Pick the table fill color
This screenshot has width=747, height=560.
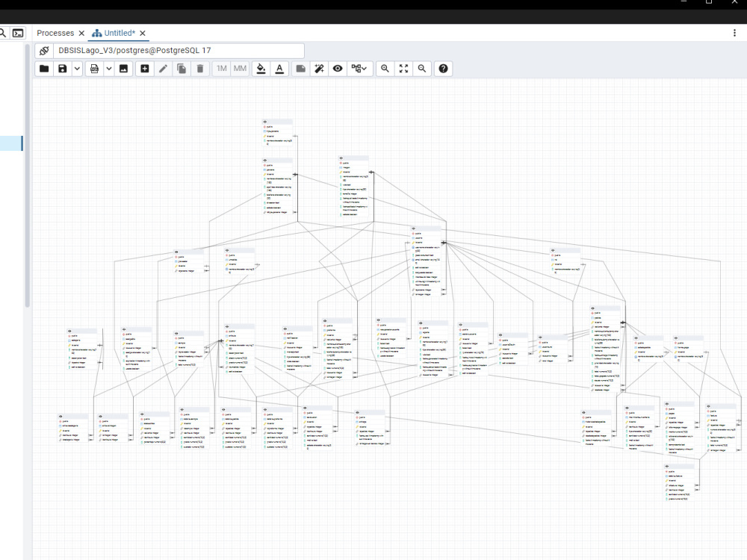pos(261,69)
